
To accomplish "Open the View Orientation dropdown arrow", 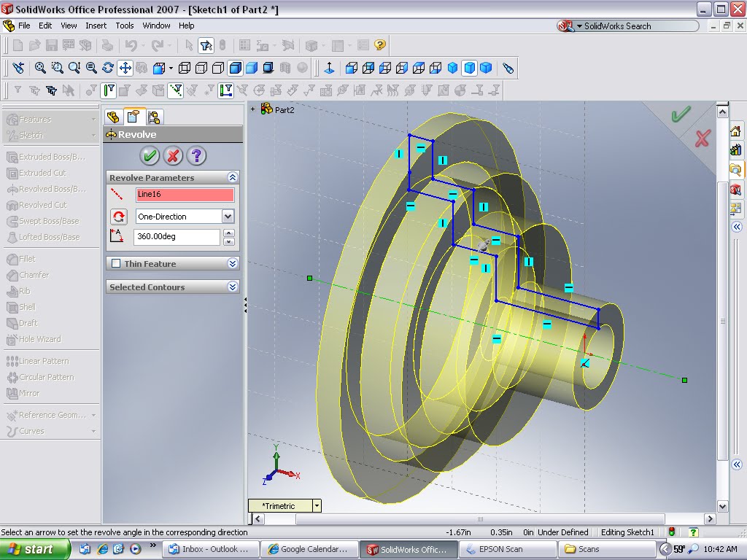I will (171, 68).
